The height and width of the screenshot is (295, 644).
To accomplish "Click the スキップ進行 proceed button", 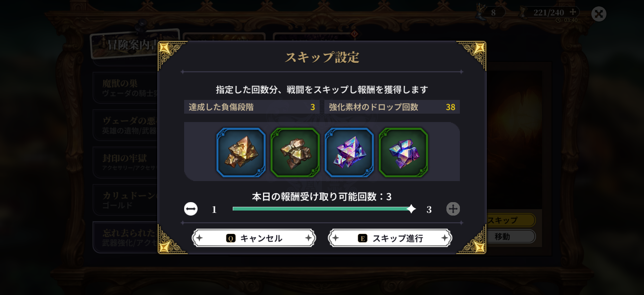I will [x=390, y=238].
